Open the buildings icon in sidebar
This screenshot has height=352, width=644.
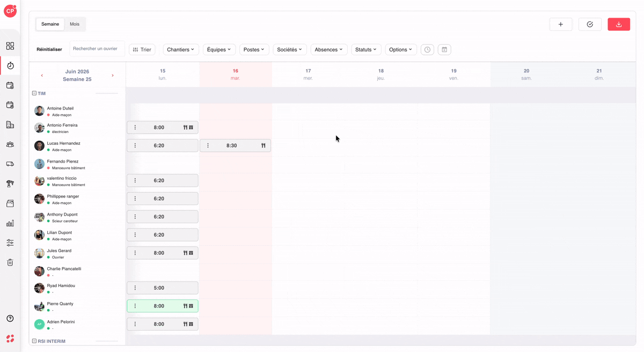point(10,124)
